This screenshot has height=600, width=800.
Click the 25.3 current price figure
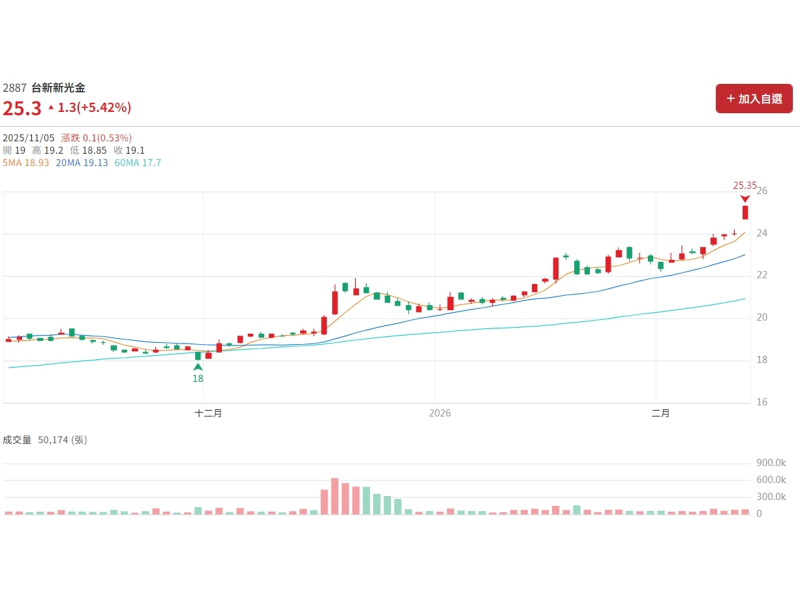(21, 108)
